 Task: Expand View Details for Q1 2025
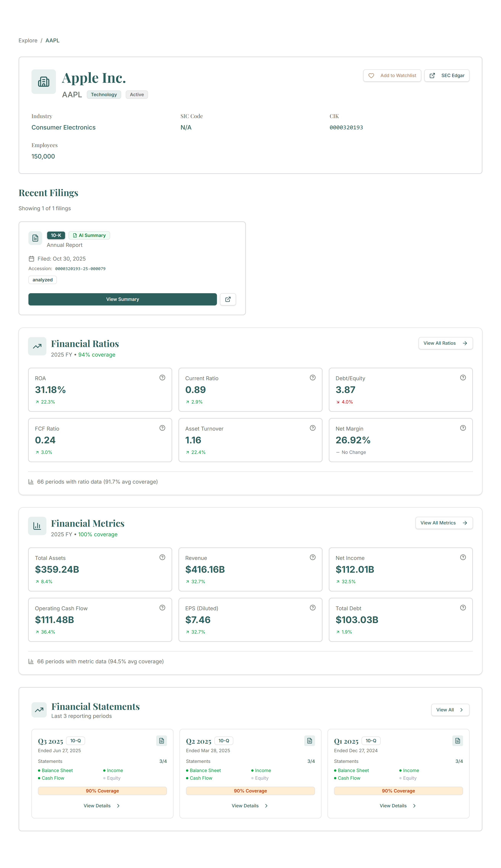(398, 806)
